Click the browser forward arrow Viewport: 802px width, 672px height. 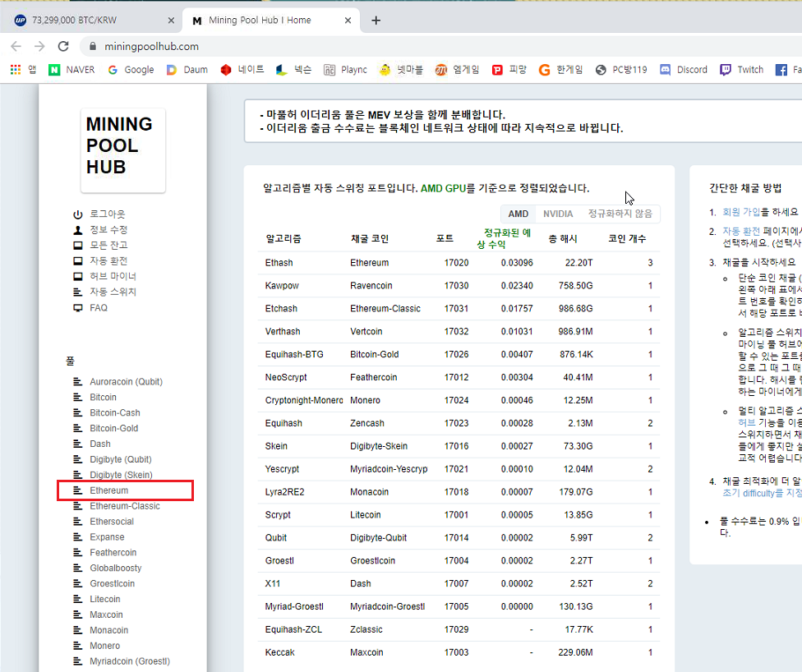click(x=39, y=47)
